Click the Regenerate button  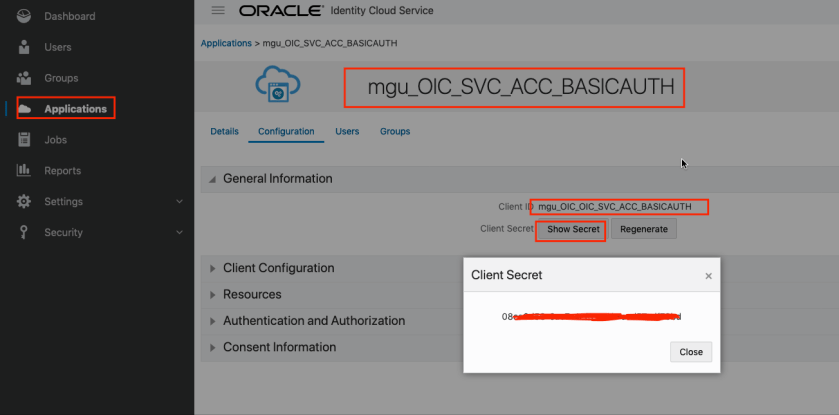coord(644,229)
